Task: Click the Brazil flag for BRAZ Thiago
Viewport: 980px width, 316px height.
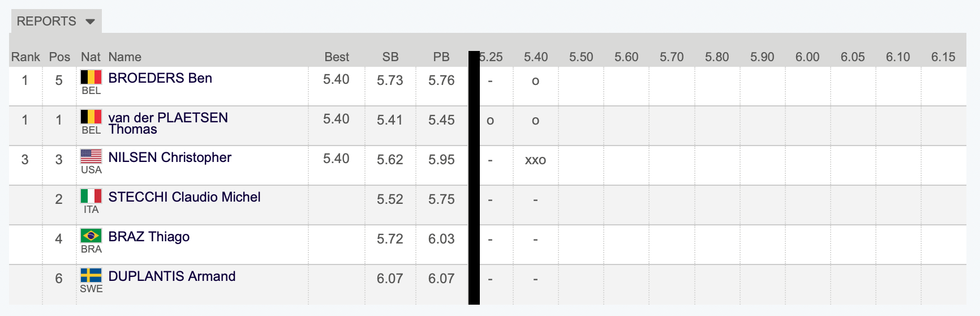Action: pos(91,235)
